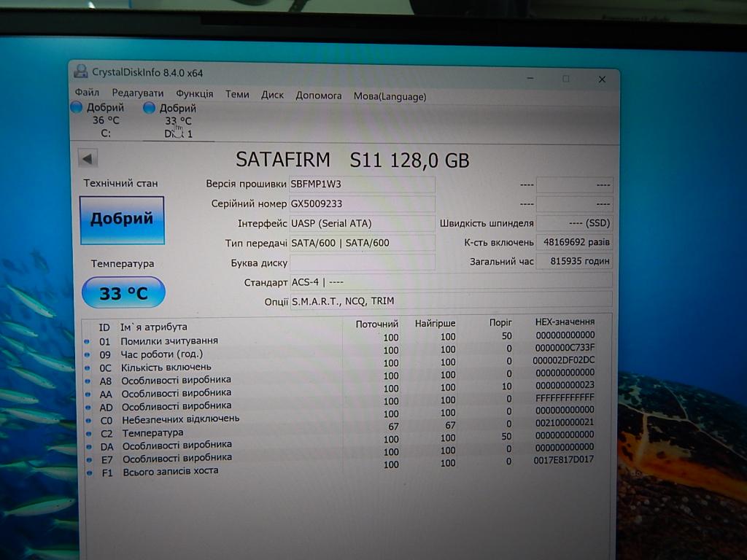Screen dimensions: 747x560
Task: Click the HEX value FFFFFFFFFFFF
Action: [x=565, y=397]
